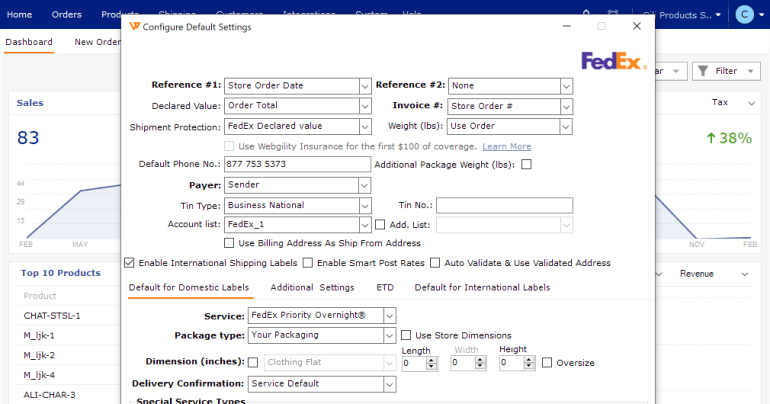Increase the Width value
The image size is (770, 404).
click(x=480, y=360)
